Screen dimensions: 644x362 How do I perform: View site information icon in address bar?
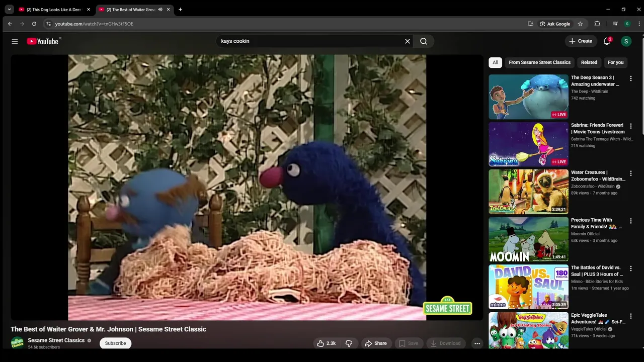tap(48, 24)
